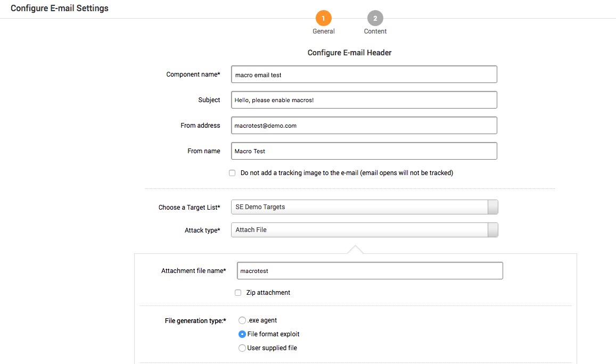The width and height of the screenshot is (616, 364).
Task: Go to step 2 circle icon
Action: click(375, 19)
